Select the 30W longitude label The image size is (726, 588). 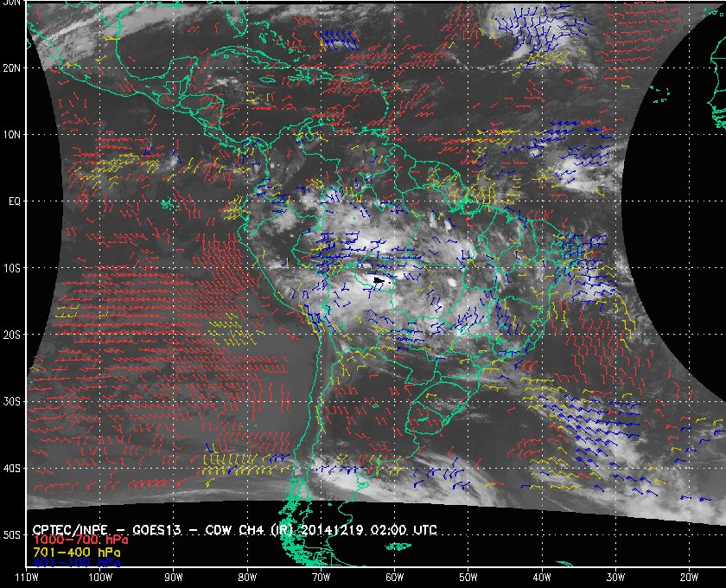tap(615, 578)
